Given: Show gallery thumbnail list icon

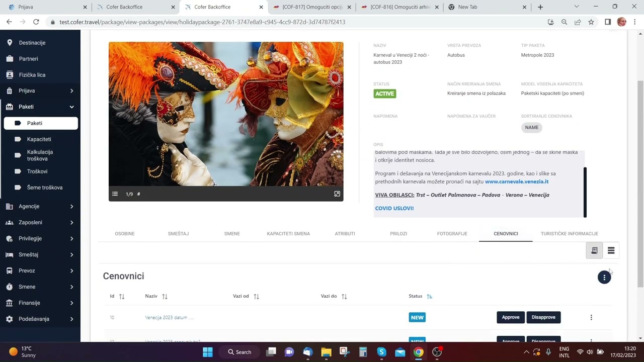Looking at the screenshot, I should pyautogui.click(x=115, y=194).
